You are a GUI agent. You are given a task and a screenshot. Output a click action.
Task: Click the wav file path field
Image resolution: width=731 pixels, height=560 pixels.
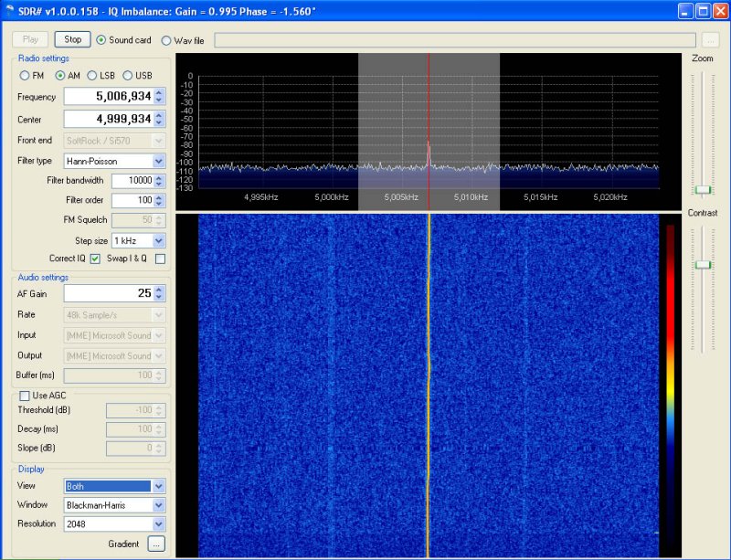tap(455, 40)
